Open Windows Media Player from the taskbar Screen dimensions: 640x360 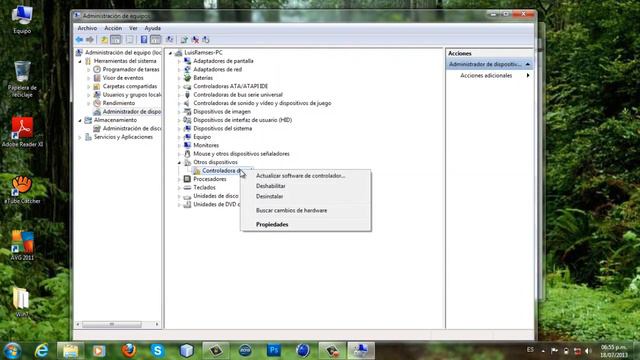click(x=99, y=350)
